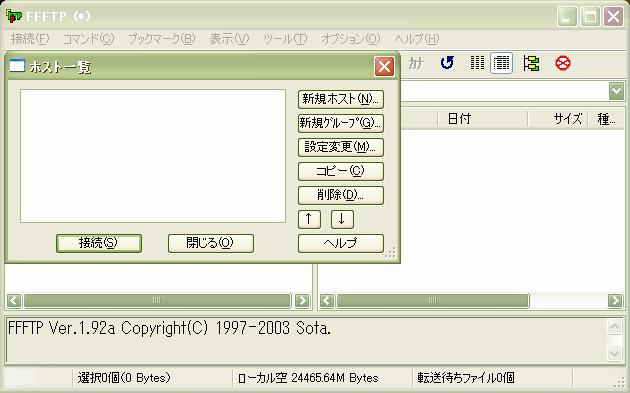
Task: Close the ホスト一覧 dialog
Action: click(384, 66)
